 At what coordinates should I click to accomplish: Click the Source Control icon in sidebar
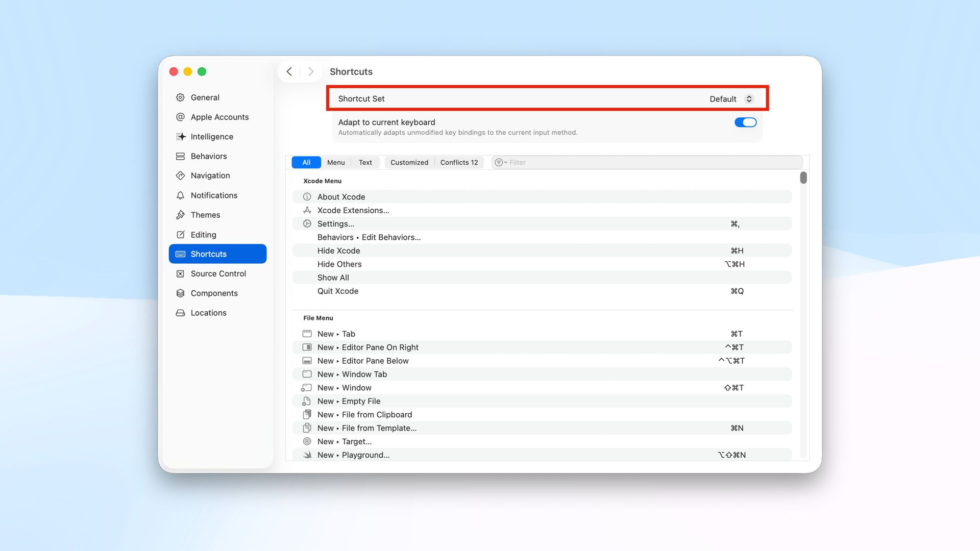point(180,274)
